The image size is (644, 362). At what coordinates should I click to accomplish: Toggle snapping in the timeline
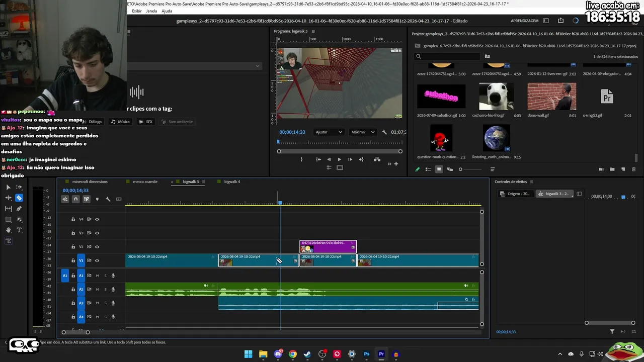tap(76, 199)
